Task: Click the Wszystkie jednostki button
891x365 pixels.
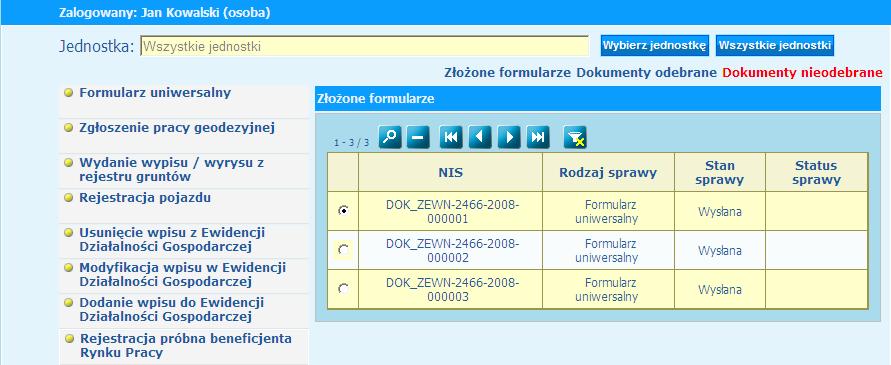Action: pyautogui.click(x=775, y=45)
